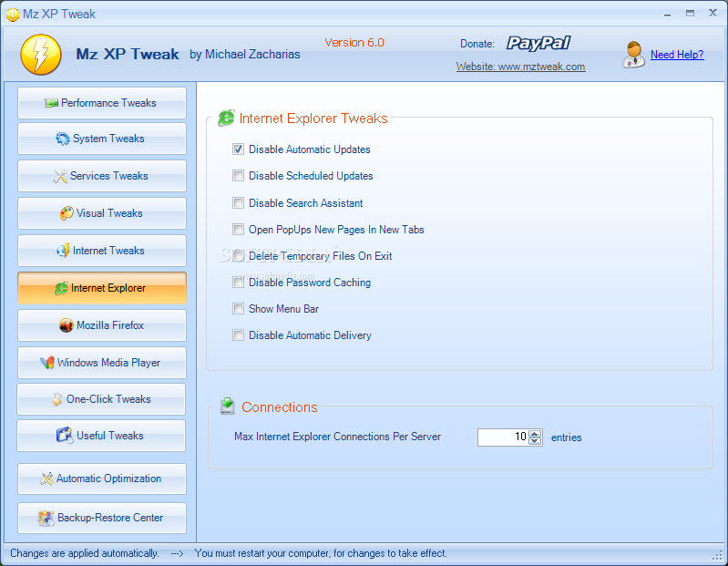Click the Backup-Restore Center icon
728x566 pixels.
click(x=46, y=518)
